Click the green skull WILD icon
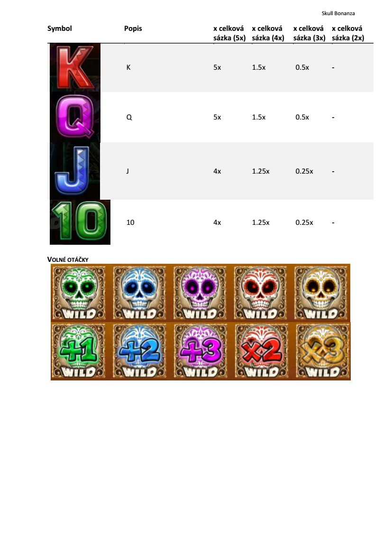 point(78,293)
